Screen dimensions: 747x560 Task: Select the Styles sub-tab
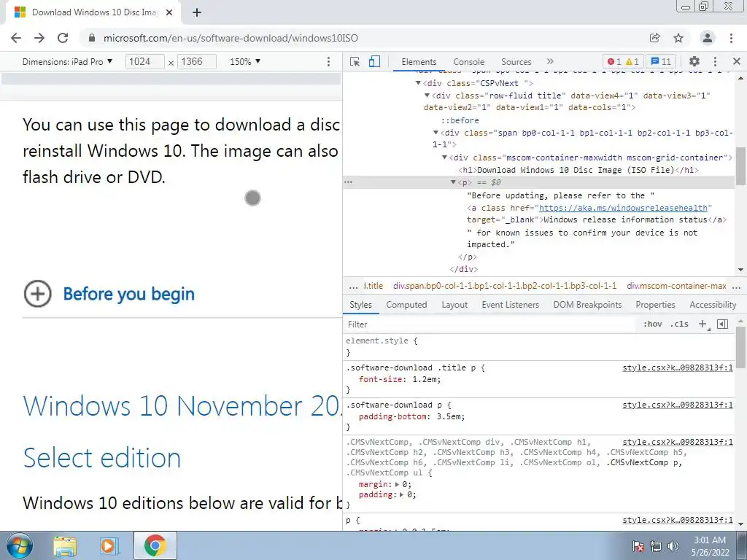pos(360,305)
